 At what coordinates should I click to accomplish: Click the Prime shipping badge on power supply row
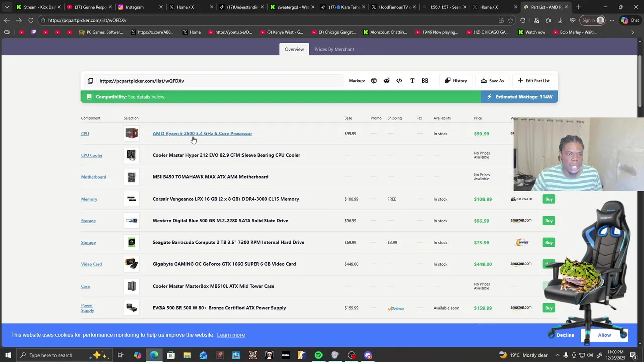point(396,308)
